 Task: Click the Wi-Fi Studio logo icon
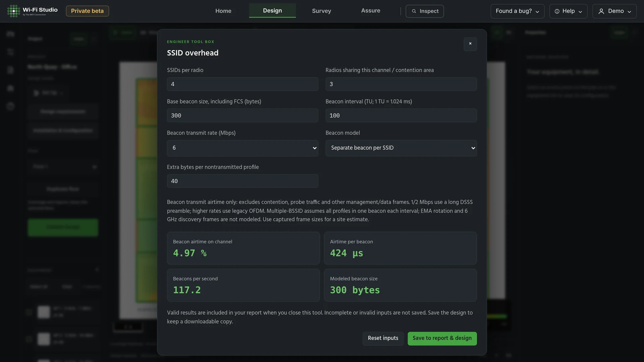click(14, 11)
